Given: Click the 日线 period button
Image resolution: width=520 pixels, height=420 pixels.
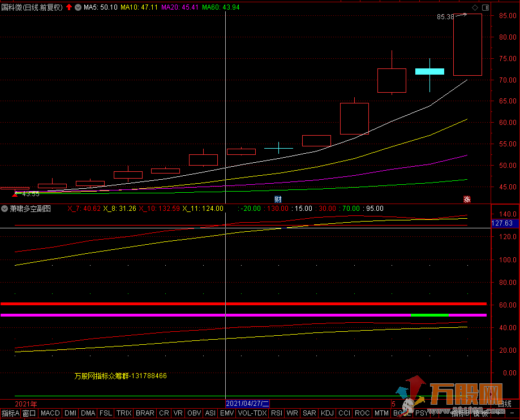Looking at the screenshot, I should [504, 404].
